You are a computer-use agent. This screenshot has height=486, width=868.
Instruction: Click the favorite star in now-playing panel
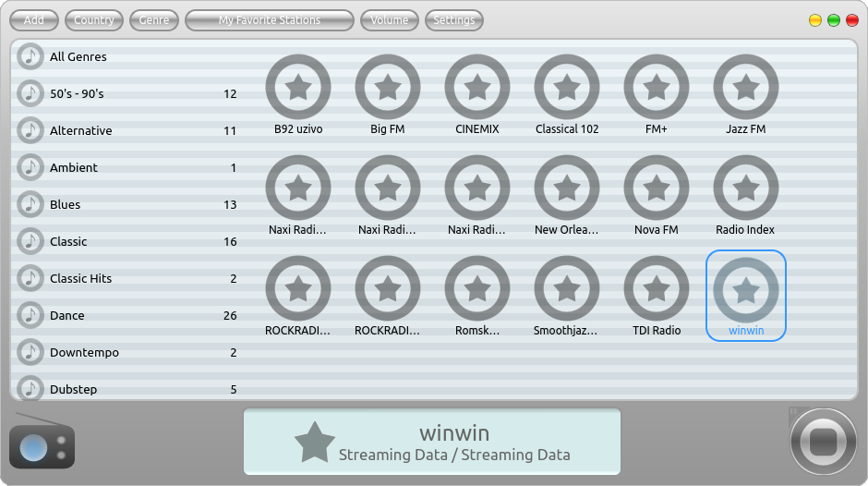(x=315, y=443)
